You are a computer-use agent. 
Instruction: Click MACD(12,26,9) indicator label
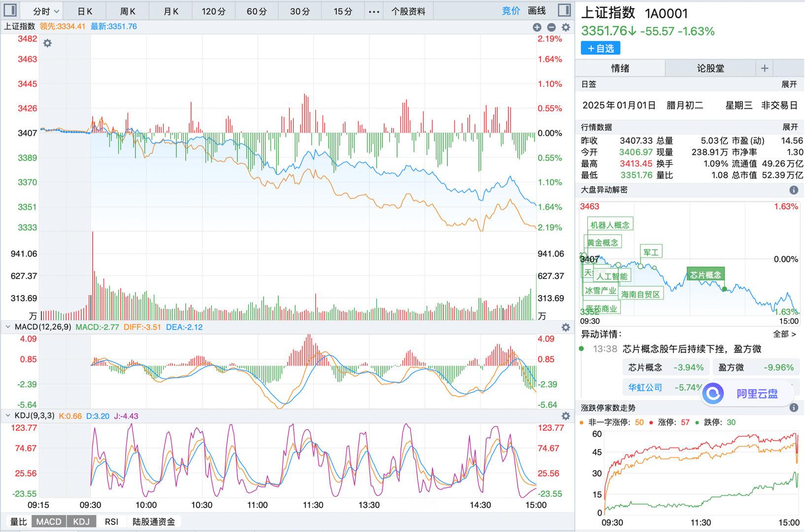43,327
